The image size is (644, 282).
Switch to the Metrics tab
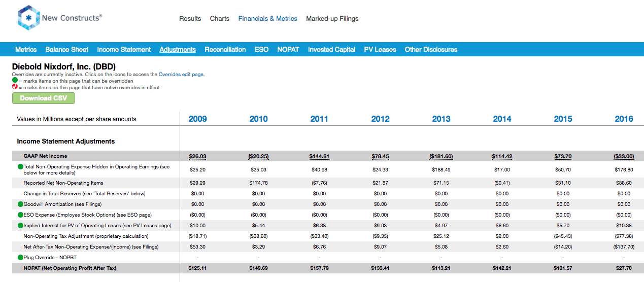pyautogui.click(x=26, y=50)
